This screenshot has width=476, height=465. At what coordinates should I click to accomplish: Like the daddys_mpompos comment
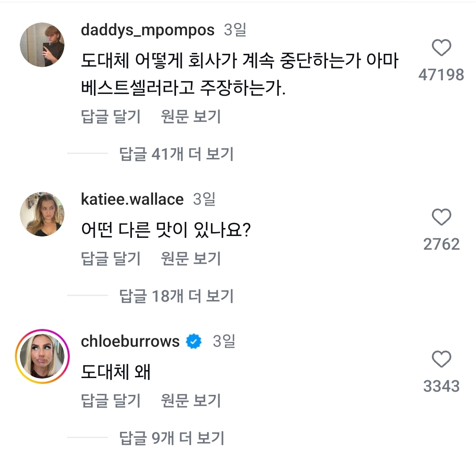pyautogui.click(x=441, y=48)
